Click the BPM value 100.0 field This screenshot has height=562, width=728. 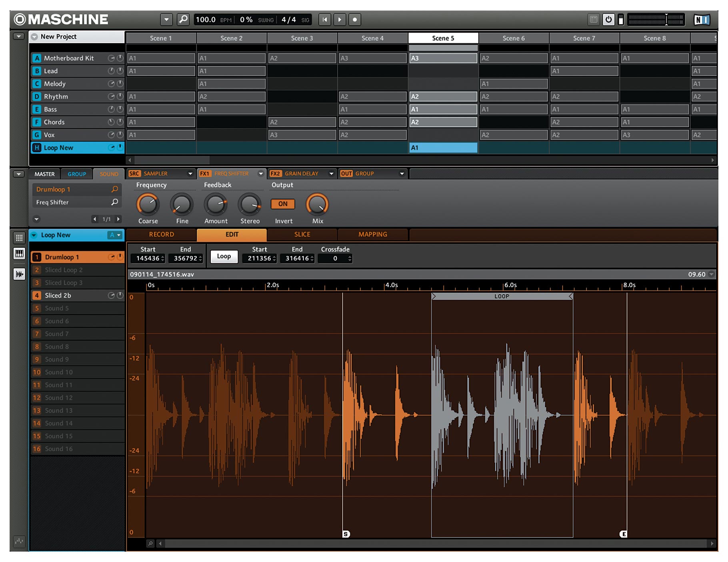point(206,20)
